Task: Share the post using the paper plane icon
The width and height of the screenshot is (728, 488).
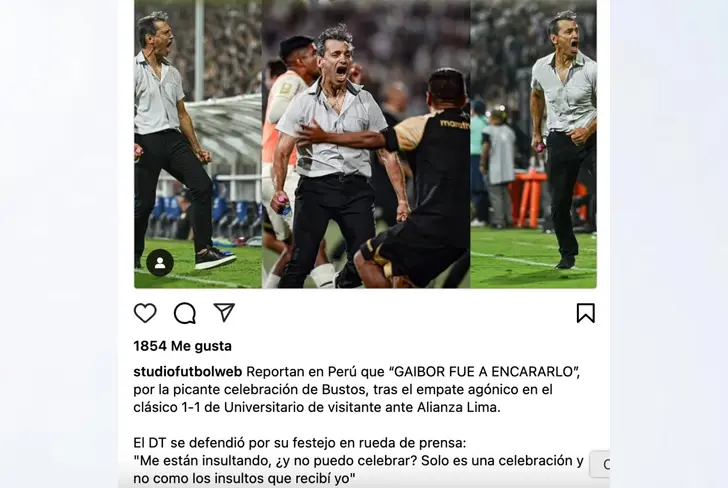Action: 224,312
